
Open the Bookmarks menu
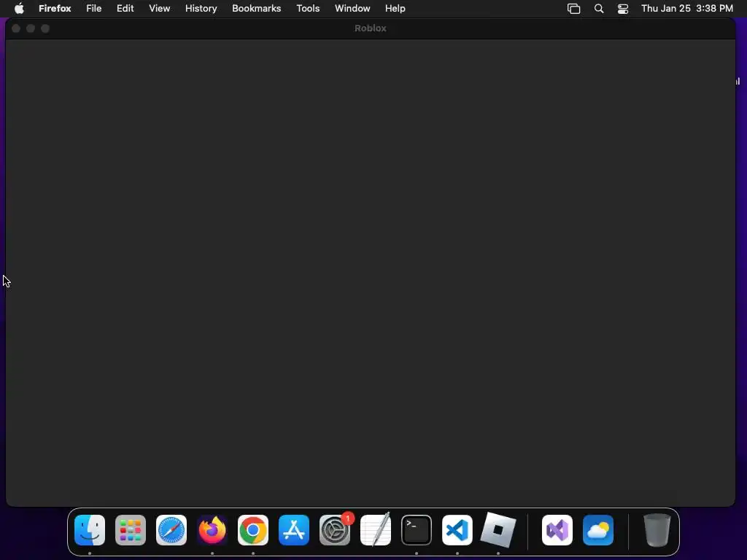click(256, 9)
